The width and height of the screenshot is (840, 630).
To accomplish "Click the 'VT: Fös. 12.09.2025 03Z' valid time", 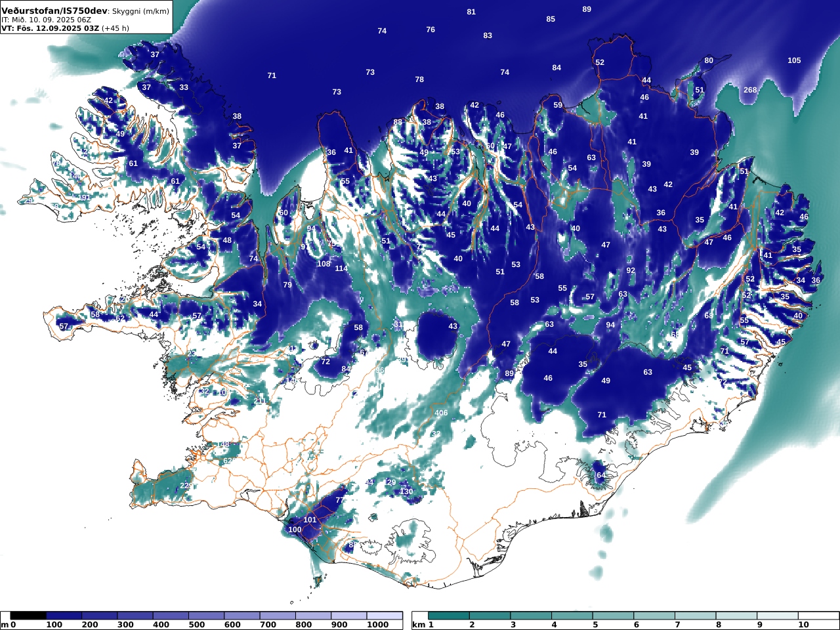I will [x=50, y=28].
